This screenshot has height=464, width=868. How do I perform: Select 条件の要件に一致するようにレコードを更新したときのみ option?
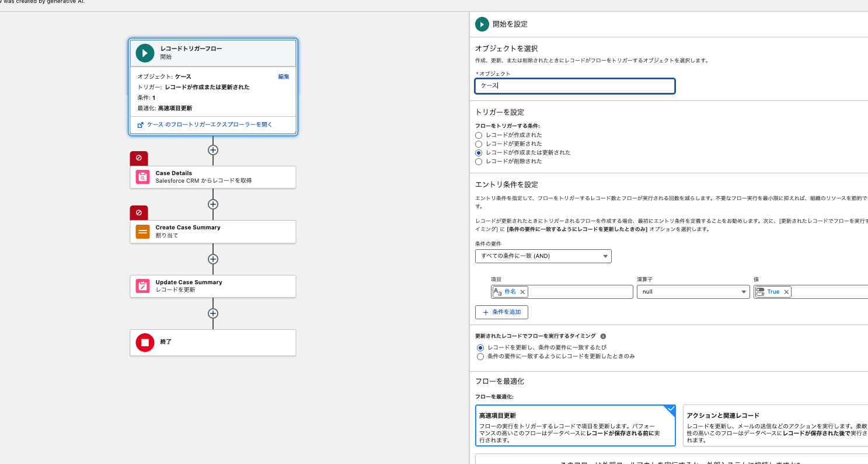pos(480,356)
